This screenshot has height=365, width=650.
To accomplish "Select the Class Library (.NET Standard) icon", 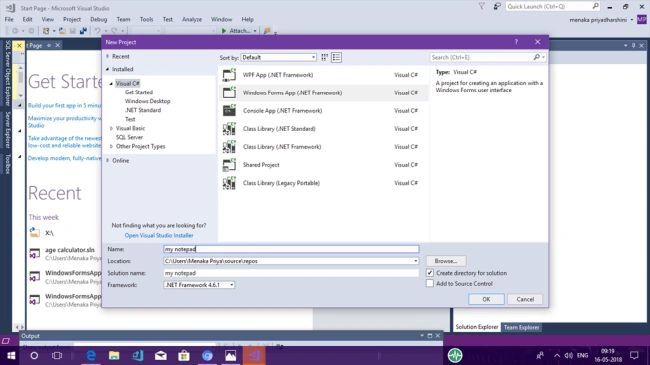I will coord(229,129).
